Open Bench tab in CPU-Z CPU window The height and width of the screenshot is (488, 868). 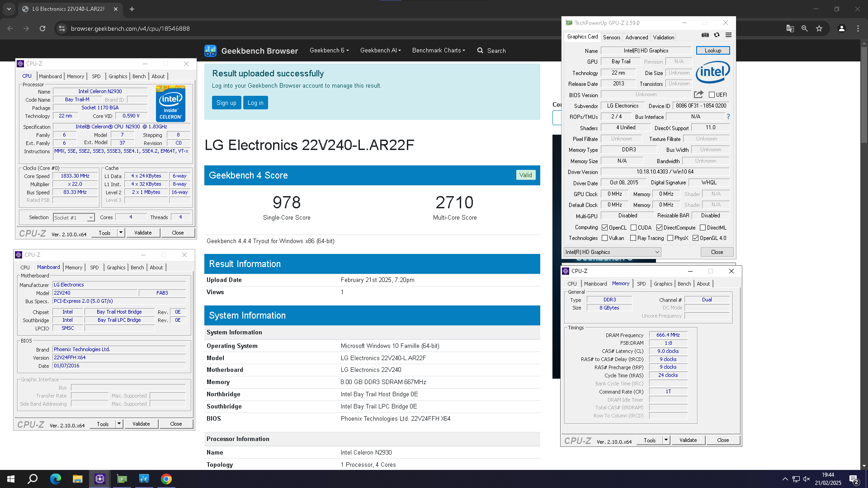point(139,76)
